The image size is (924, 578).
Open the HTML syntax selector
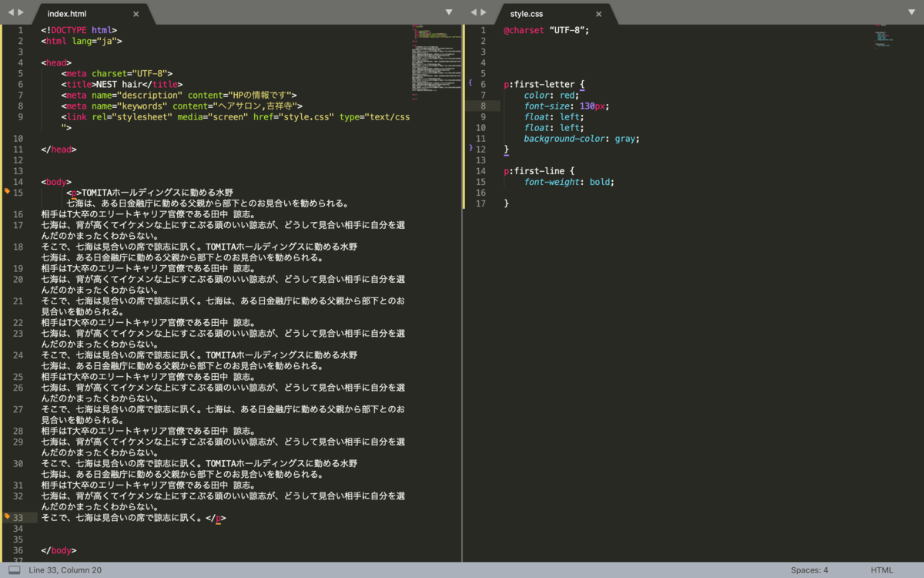coord(882,570)
